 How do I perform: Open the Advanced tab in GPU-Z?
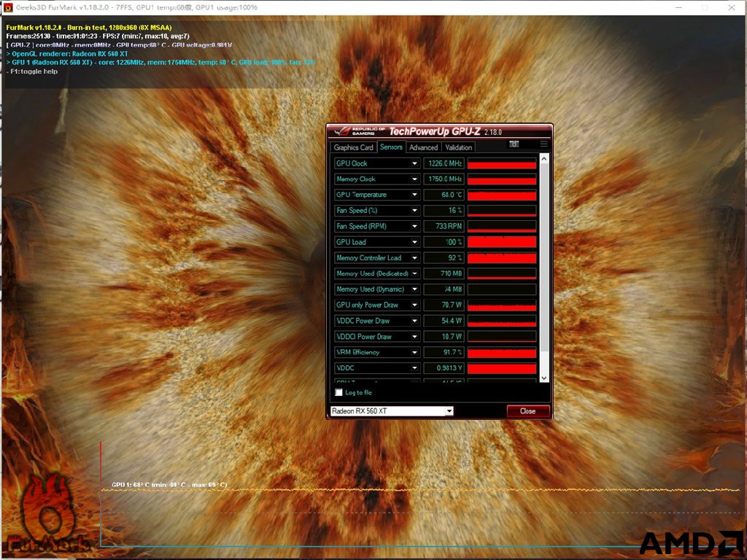[x=424, y=147]
